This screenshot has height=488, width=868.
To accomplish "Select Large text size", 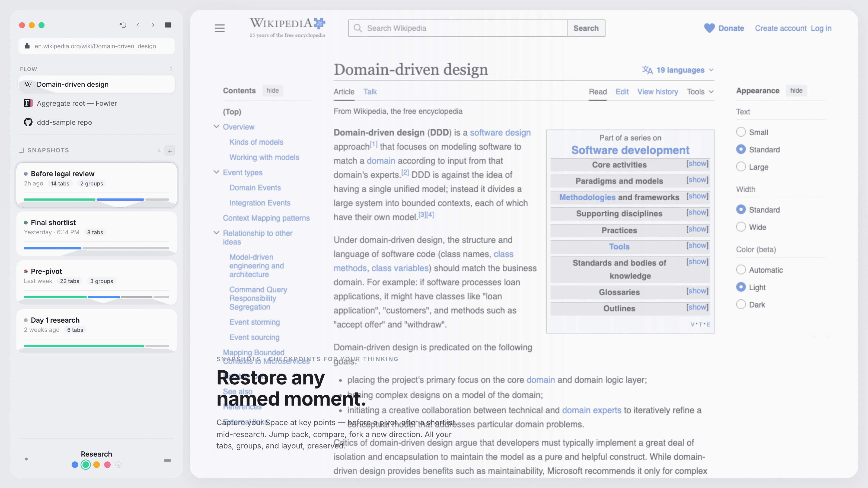I will [x=741, y=167].
